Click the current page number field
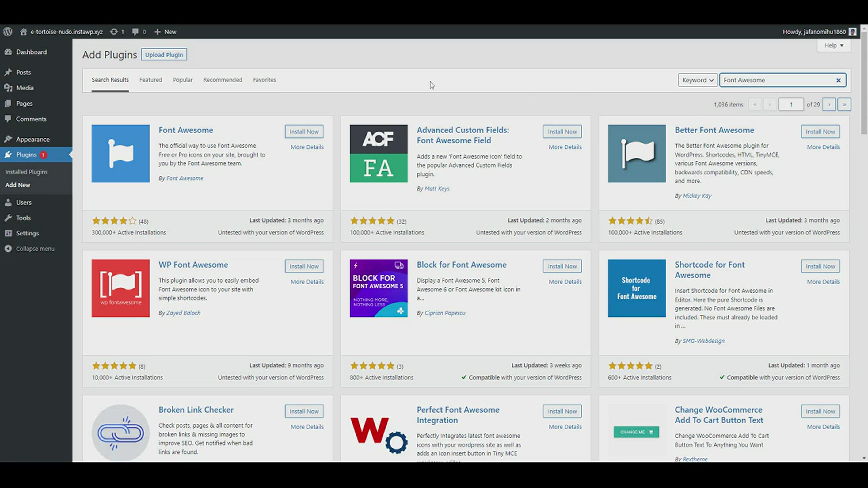Image resolution: width=868 pixels, height=488 pixels. click(791, 104)
